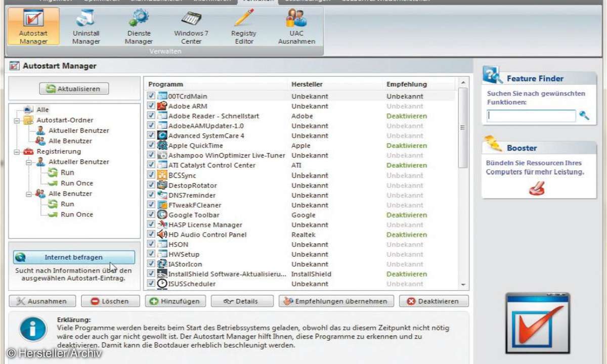
Task: Collapse the Autostart-Ordner tree node
Action: (16, 120)
